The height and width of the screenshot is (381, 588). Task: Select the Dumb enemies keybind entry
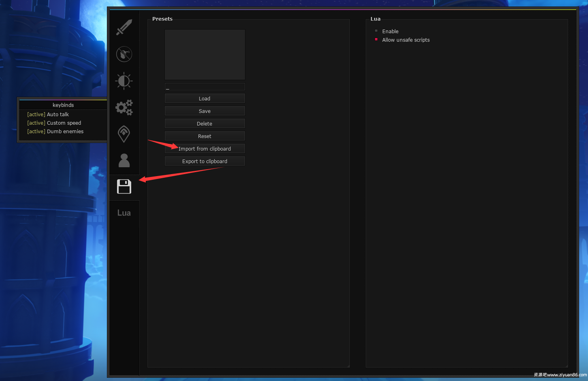pyautogui.click(x=65, y=132)
